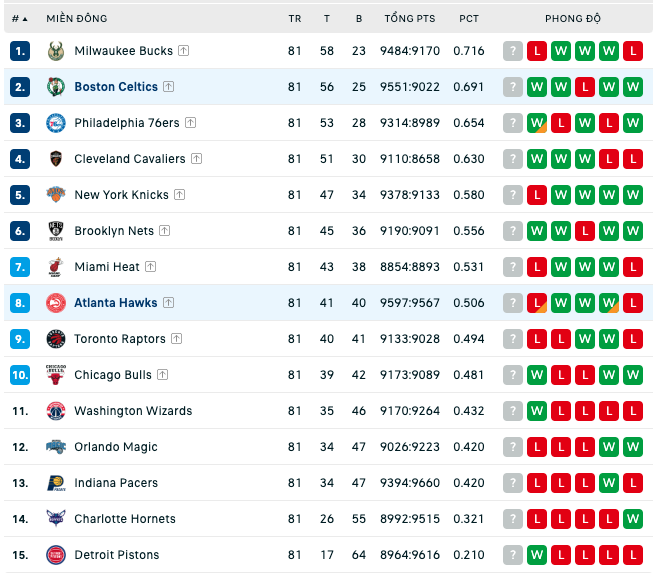Sort table by the # rank column
Image resolution: width=656 pixels, height=578 pixels.
pyautogui.click(x=19, y=18)
